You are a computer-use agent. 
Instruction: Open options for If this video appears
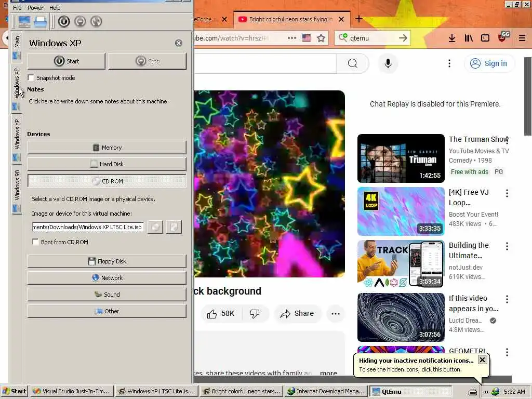[x=507, y=299]
